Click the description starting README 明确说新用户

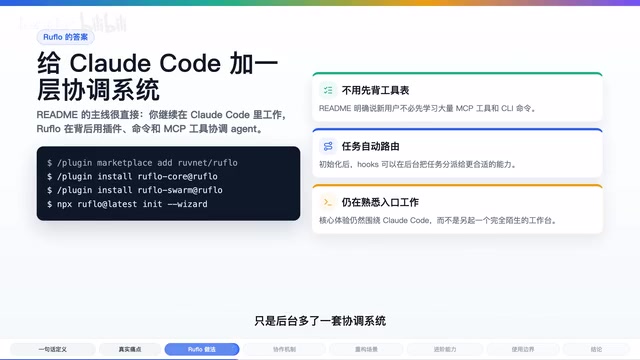tap(427, 109)
